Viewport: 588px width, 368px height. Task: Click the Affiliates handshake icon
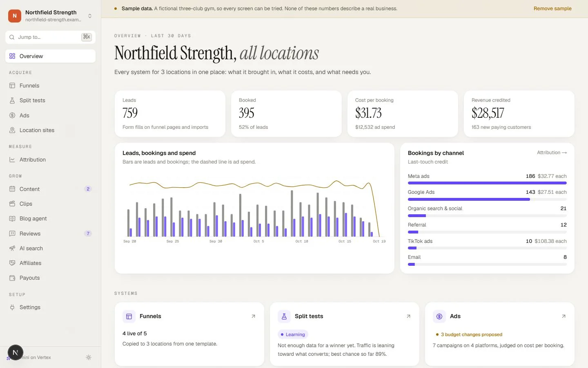pos(12,263)
